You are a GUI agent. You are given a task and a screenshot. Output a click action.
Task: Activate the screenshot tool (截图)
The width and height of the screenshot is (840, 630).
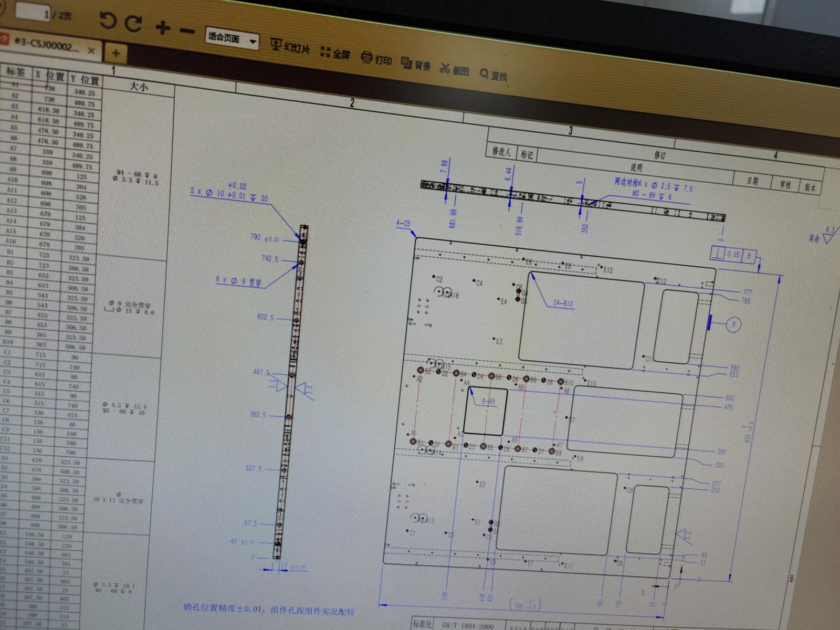(x=455, y=70)
